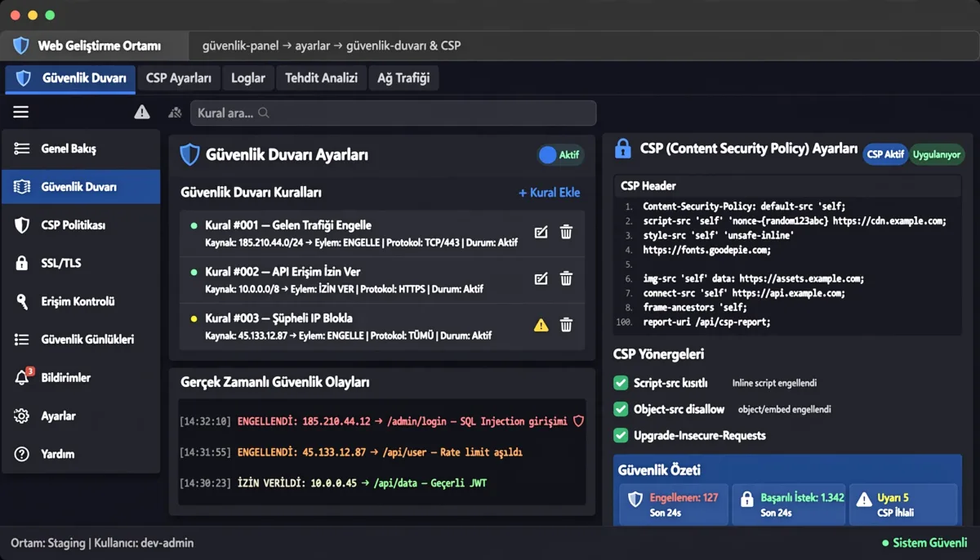Image resolution: width=980 pixels, height=560 pixels.
Task: Delete Kural #002 with trash icon
Action: [566, 279]
